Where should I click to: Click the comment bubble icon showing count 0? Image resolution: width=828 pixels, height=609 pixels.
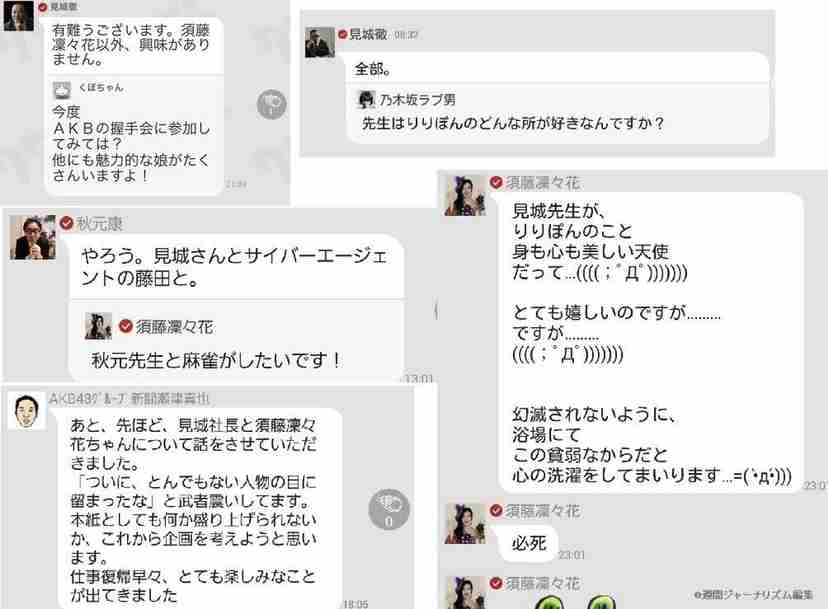(389, 510)
